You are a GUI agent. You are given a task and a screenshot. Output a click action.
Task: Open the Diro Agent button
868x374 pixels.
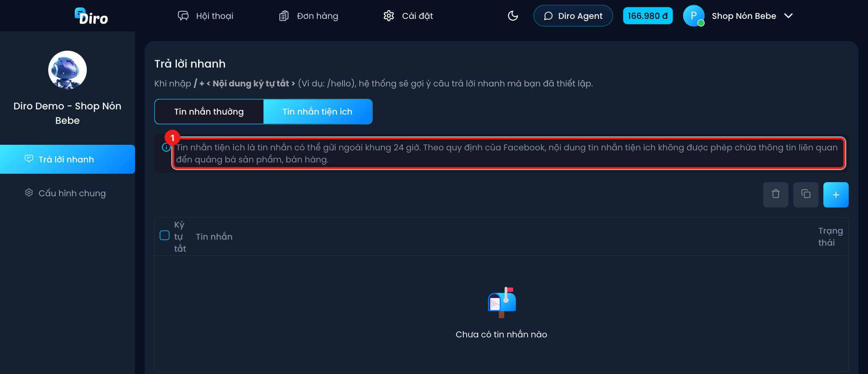coord(573,16)
